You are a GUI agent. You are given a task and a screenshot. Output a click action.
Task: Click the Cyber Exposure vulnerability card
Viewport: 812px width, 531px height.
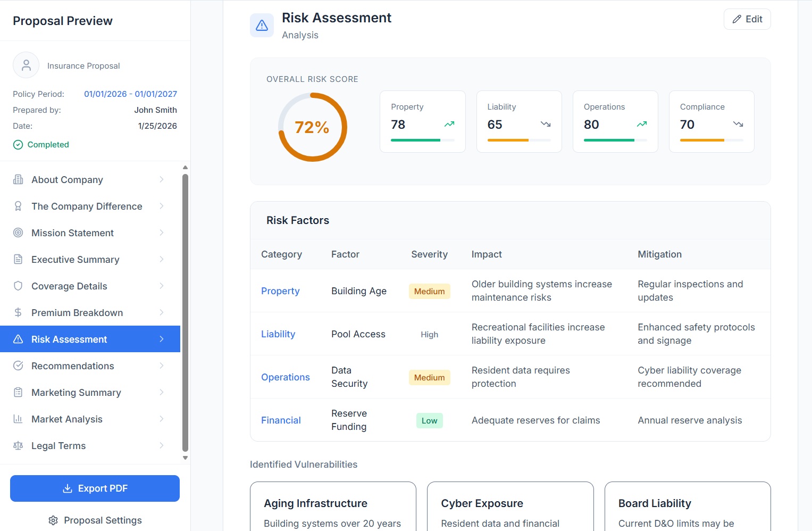(x=510, y=507)
